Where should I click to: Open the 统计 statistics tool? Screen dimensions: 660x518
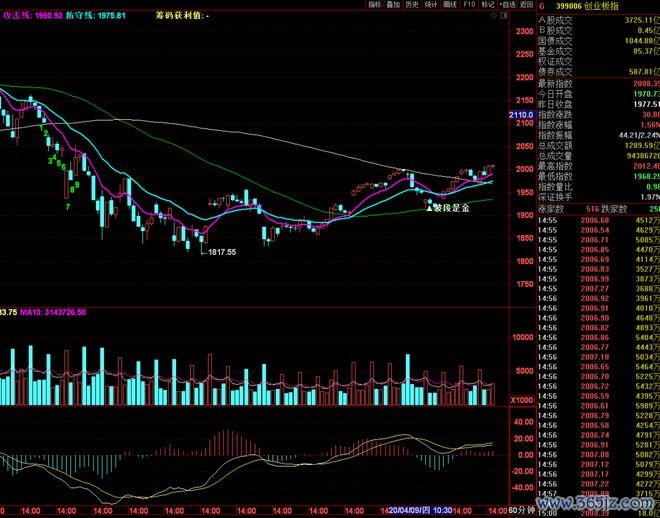point(430,5)
